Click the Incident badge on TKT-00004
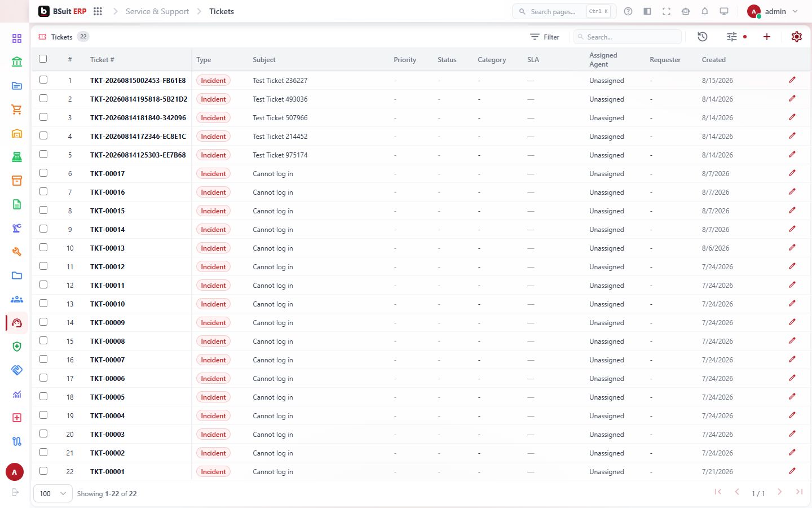 [213, 416]
